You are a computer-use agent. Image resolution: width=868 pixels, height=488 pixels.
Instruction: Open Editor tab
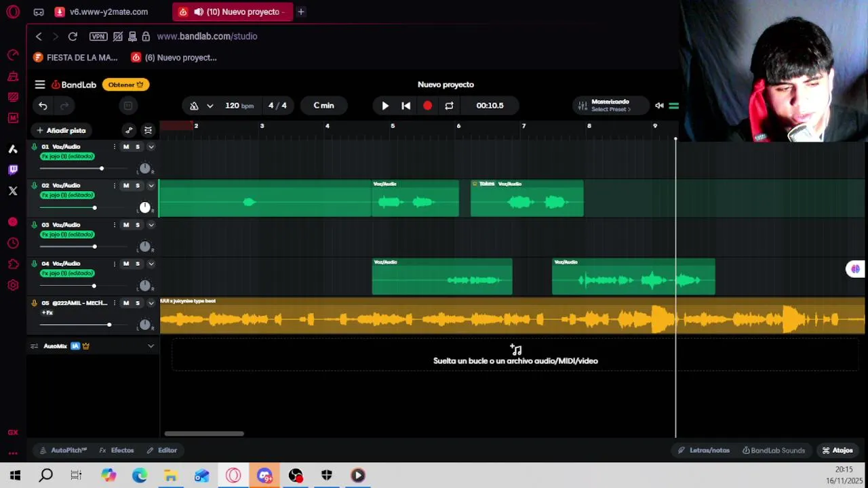[x=162, y=450]
